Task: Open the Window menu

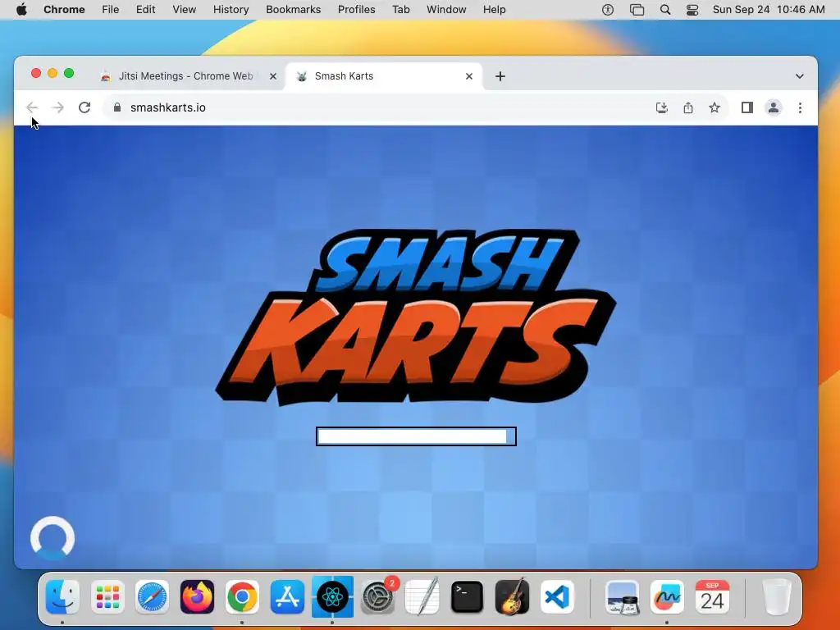Action: tap(446, 10)
